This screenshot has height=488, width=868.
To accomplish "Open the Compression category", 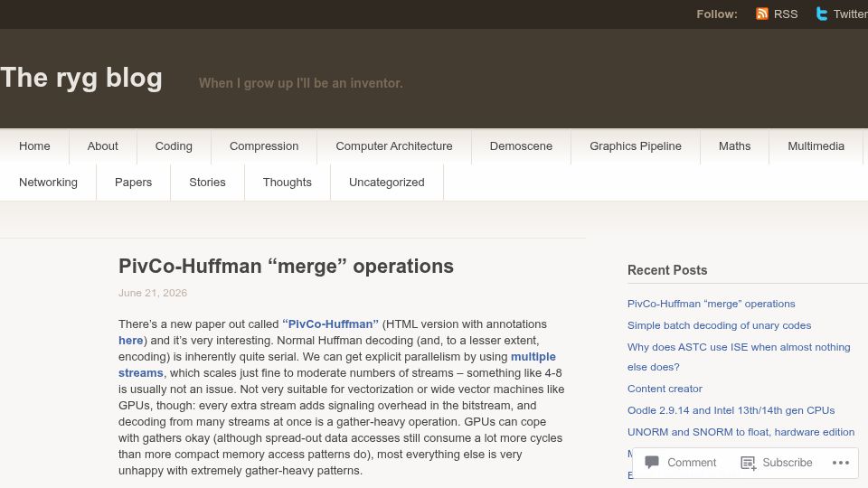I will (264, 146).
